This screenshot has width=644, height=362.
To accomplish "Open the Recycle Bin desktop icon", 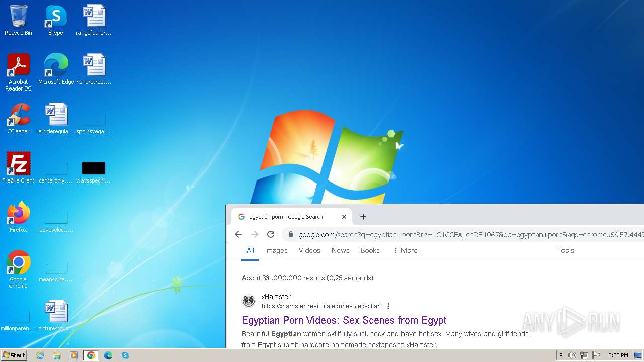I will click(18, 20).
